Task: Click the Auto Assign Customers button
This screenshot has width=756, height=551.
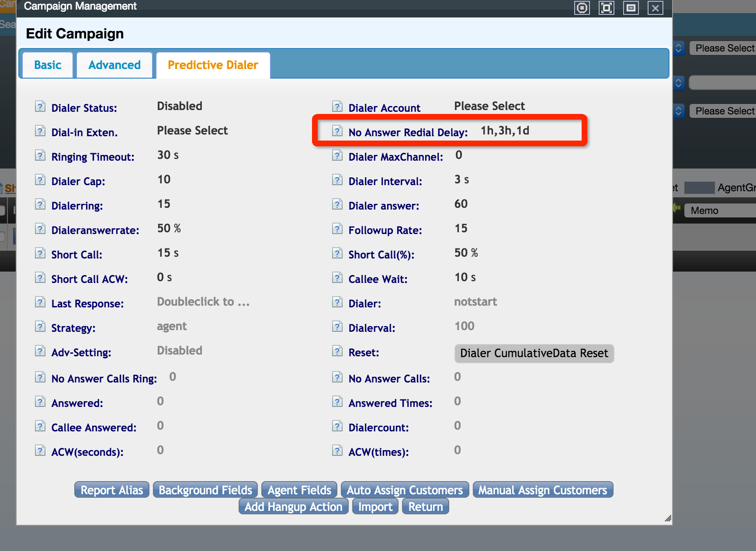Action: pos(405,490)
